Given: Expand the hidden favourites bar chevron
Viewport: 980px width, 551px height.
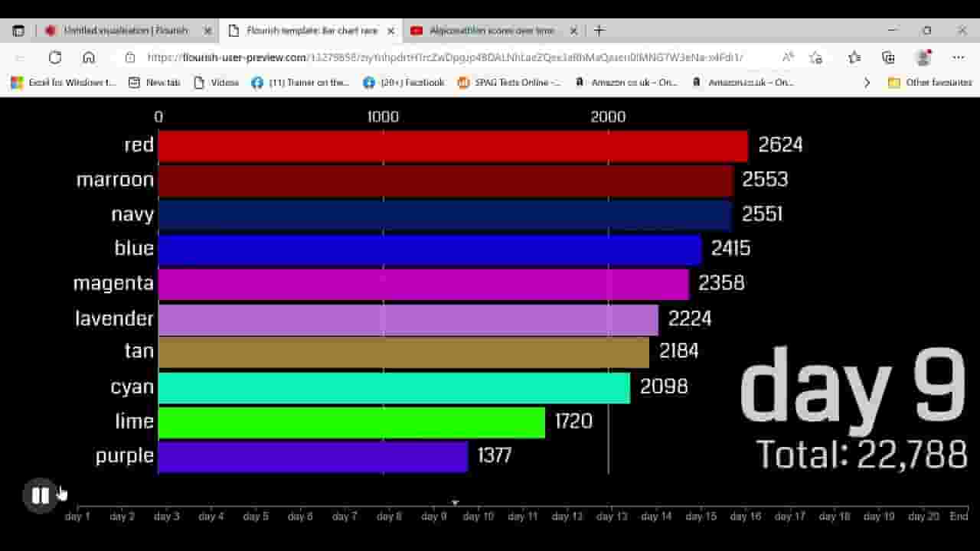Looking at the screenshot, I should 867,83.
